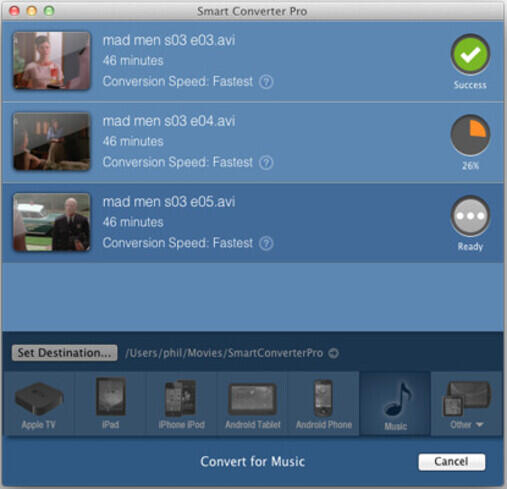507x489 pixels.
Task: Click the Set Destination button
Action: tap(64, 353)
